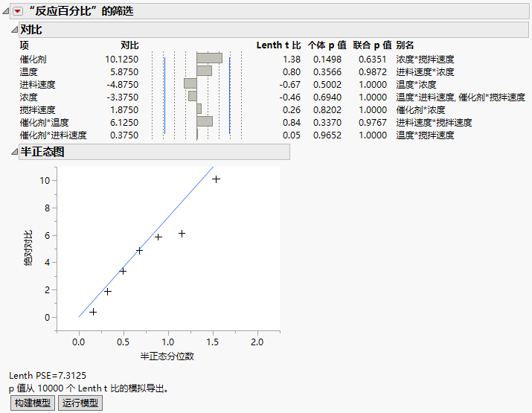The image size is (532, 413).
Task: Click the 项 column header
Action: pyautogui.click(x=24, y=45)
